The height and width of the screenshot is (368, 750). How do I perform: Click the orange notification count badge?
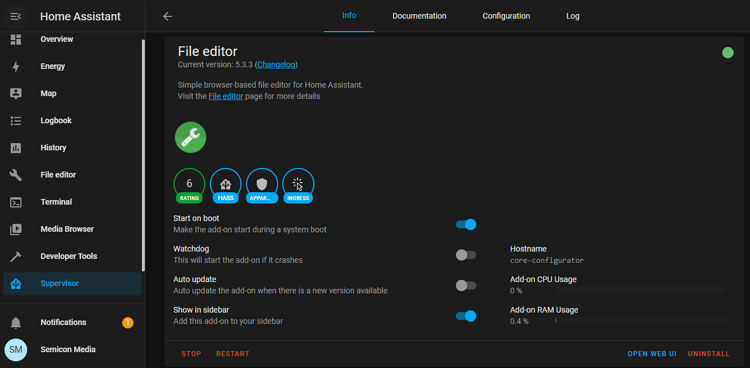(128, 323)
